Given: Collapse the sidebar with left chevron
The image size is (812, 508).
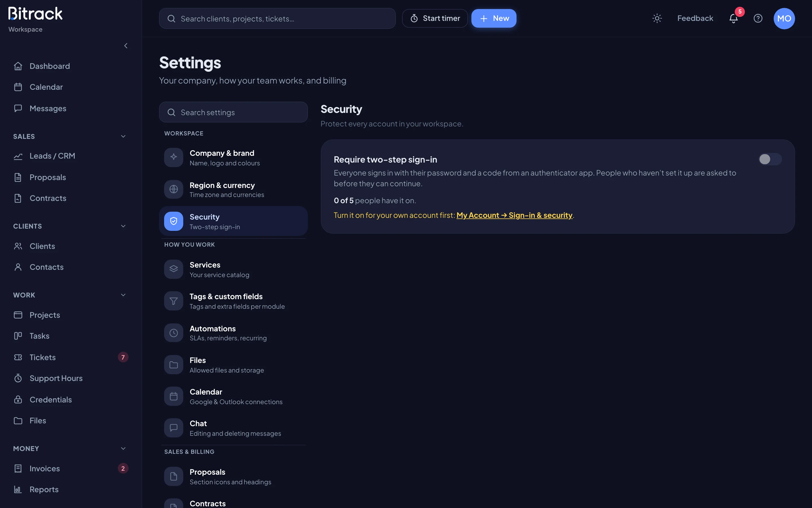Looking at the screenshot, I should (x=126, y=46).
